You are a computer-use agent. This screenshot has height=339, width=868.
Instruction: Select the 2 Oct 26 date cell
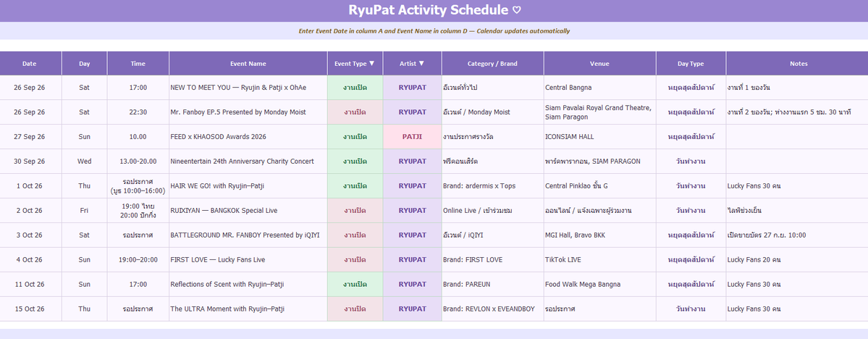pyautogui.click(x=31, y=211)
